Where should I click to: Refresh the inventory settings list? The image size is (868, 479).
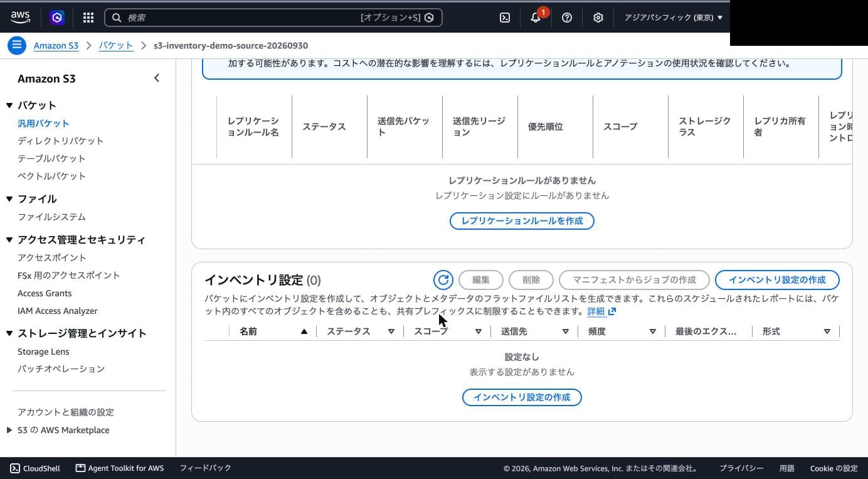(x=443, y=280)
